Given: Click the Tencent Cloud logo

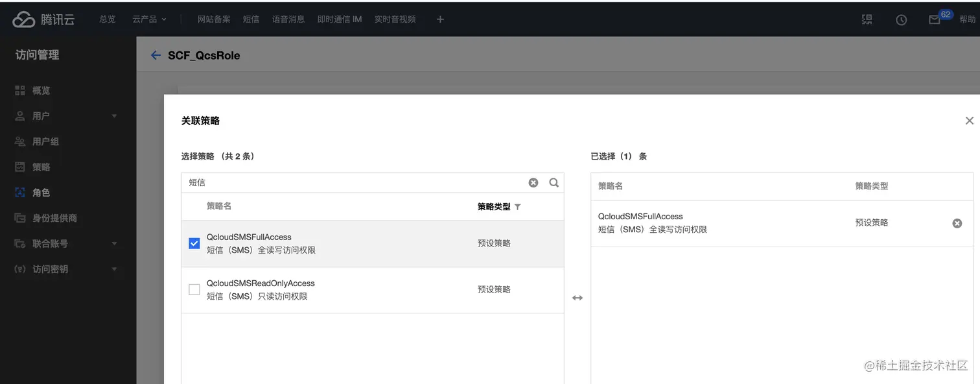Looking at the screenshot, I should pyautogui.click(x=43, y=19).
